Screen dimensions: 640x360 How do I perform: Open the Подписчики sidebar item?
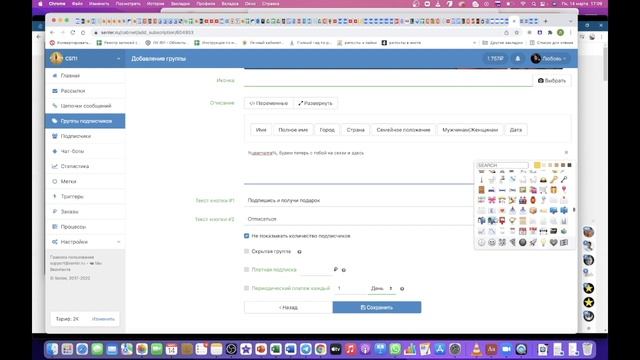coord(85,136)
